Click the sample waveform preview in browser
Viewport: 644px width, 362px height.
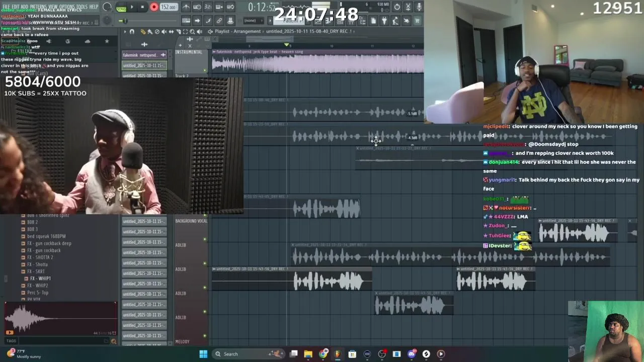tap(60, 318)
